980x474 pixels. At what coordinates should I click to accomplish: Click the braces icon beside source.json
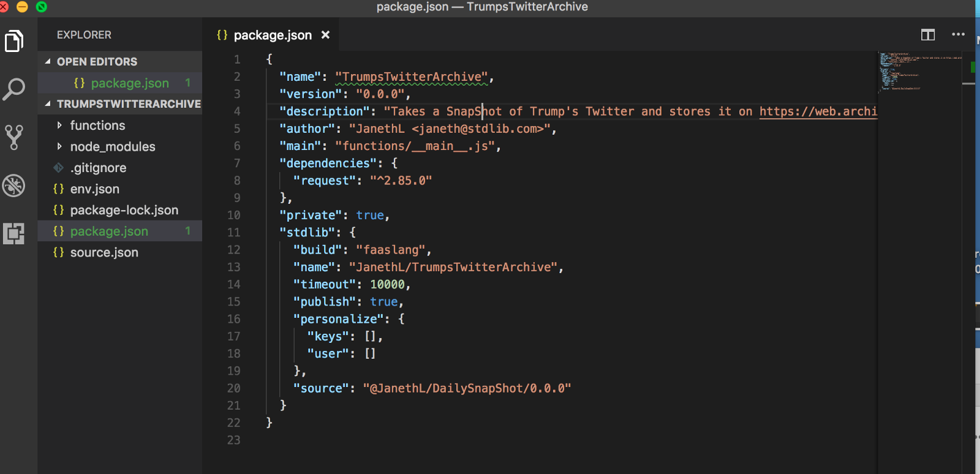coord(59,252)
